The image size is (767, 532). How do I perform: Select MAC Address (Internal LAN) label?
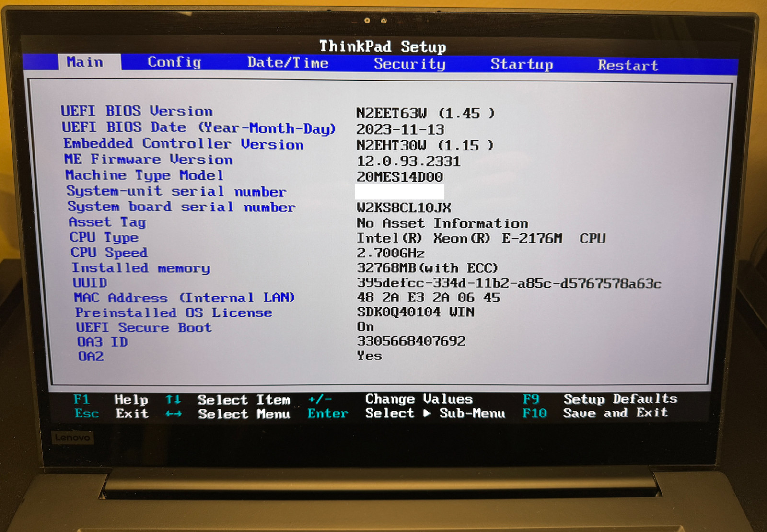pos(184,298)
